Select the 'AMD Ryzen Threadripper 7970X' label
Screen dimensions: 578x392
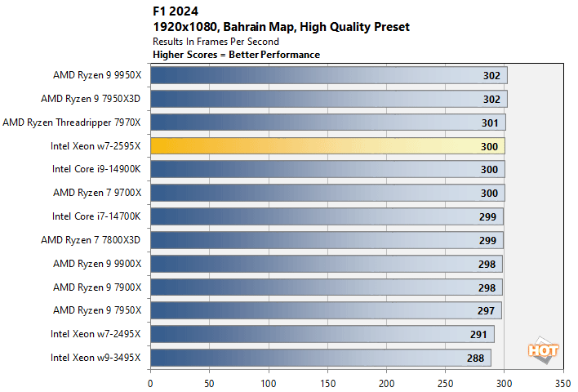[x=72, y=122]
